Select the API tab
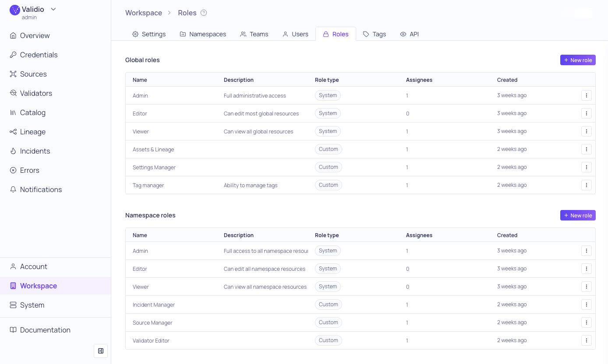Screen dimensions: 608x364 click(x=410, y=34)
